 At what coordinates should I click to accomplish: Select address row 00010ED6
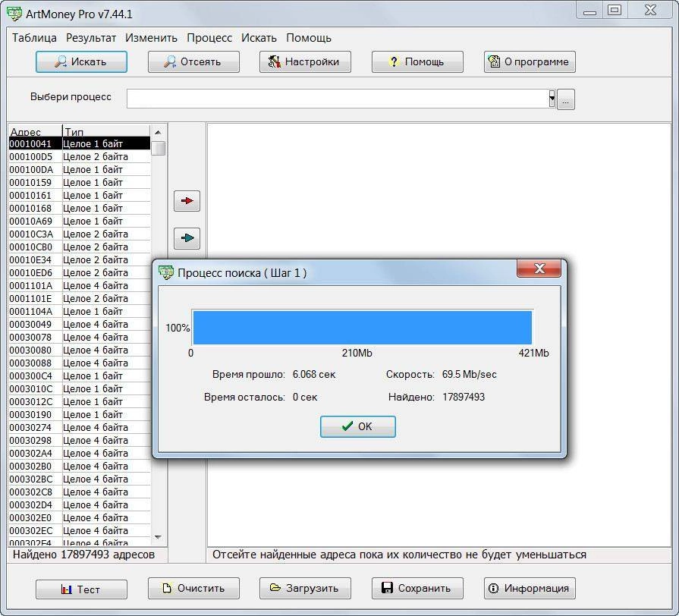tap(80, 272)
